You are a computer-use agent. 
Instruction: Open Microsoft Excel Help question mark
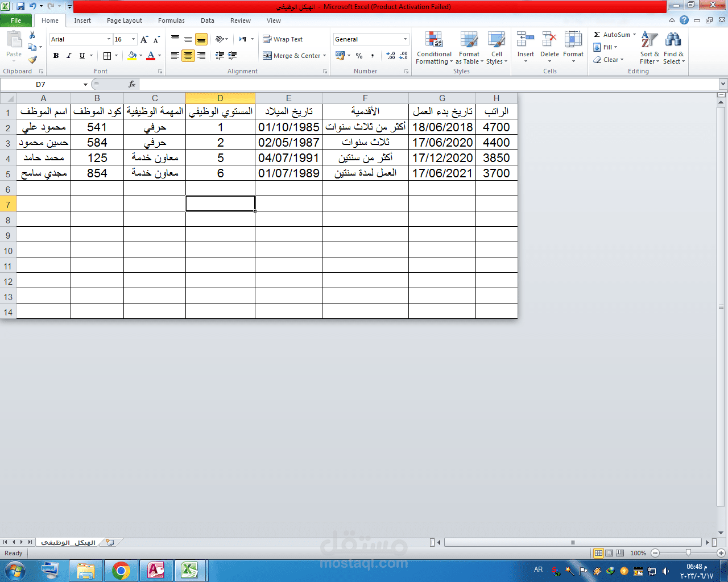click(x=684, y=20)
